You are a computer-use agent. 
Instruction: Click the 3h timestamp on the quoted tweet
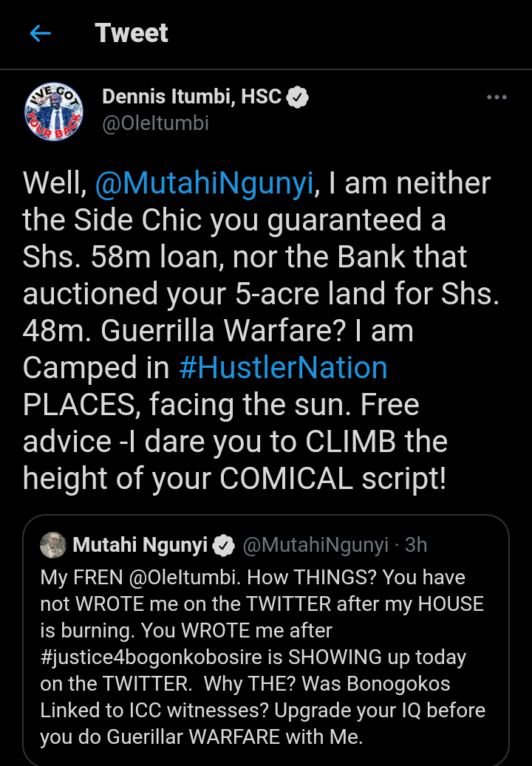(x=416, y=546)
